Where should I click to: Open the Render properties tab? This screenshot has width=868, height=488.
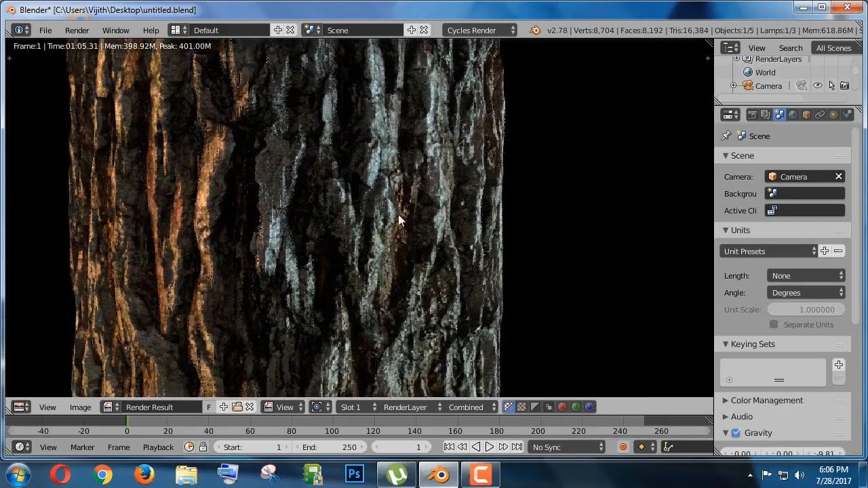[752, 115]
